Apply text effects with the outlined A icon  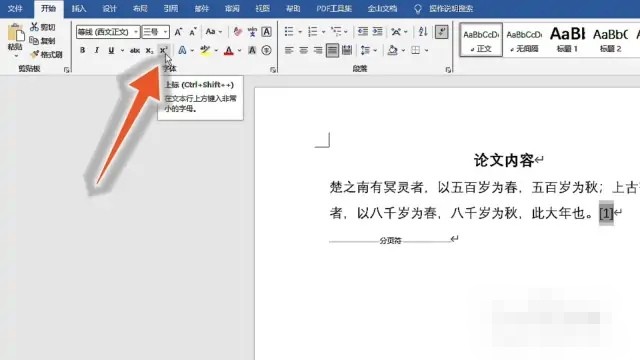(x=182, y=50)
